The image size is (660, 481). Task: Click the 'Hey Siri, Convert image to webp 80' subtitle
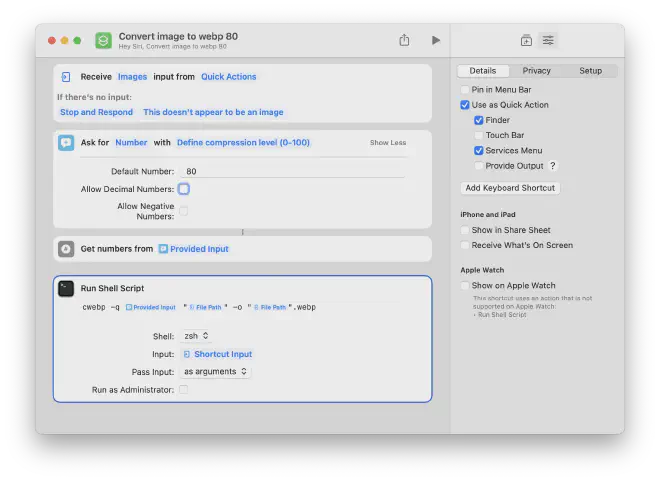pyautogui.click(x=173, y=46)
